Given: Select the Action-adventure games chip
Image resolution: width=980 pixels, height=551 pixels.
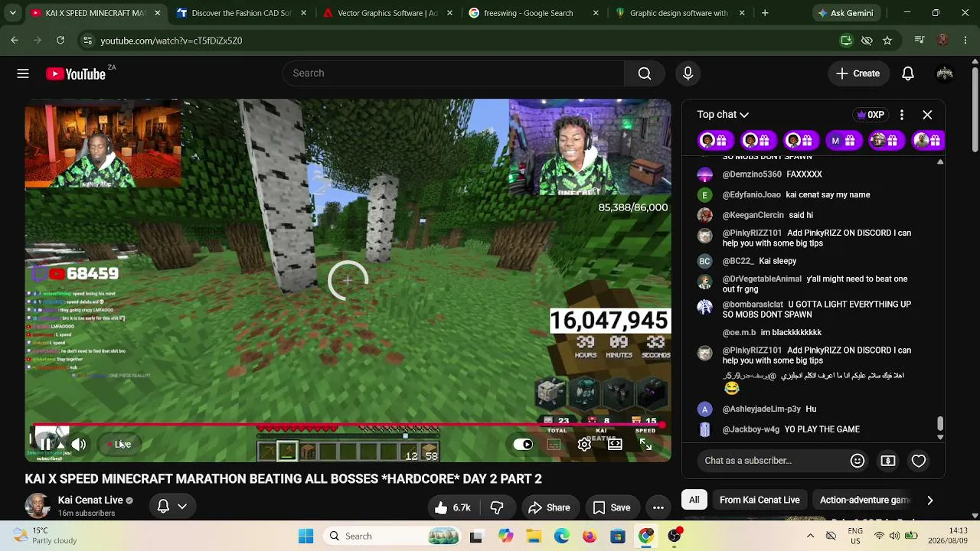Looking at the screenshot, I should [864, 500].
